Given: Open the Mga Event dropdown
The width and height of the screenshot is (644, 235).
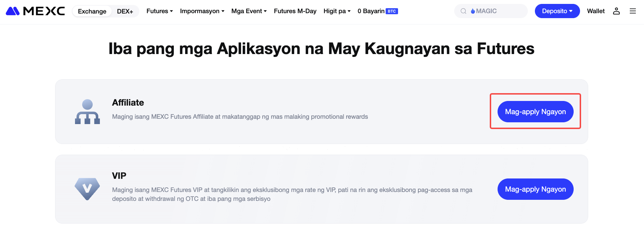Looking at the screenshot, I should point(249,11).
